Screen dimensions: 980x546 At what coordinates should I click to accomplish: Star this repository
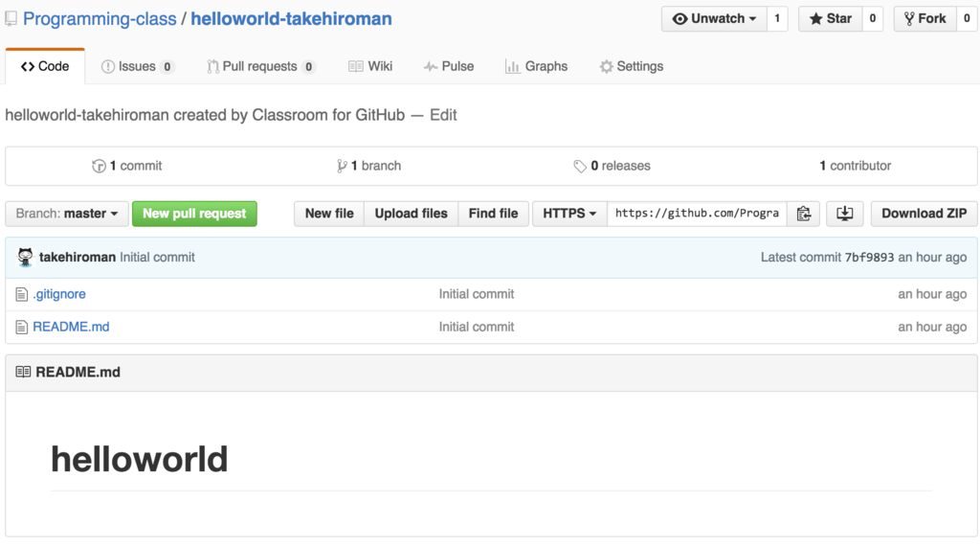pos(830,19)
